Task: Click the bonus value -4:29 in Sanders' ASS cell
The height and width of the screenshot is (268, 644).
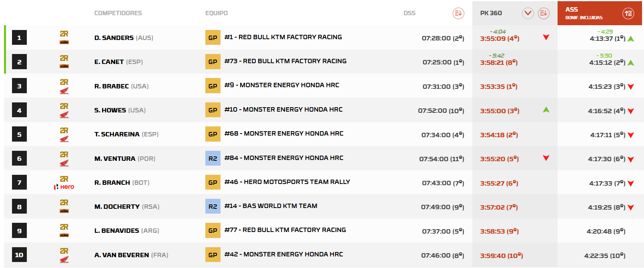Action: 605,32
